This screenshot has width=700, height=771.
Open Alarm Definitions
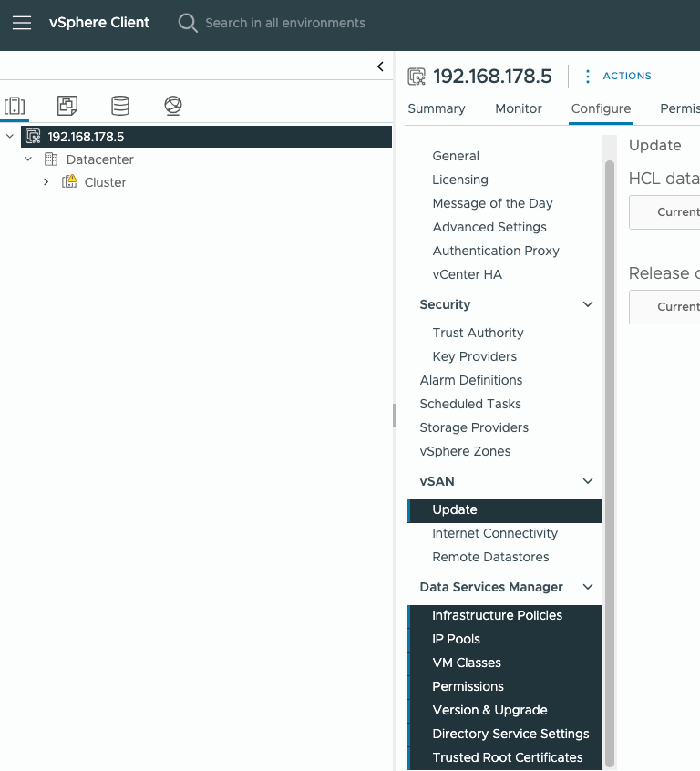point(470,380)
